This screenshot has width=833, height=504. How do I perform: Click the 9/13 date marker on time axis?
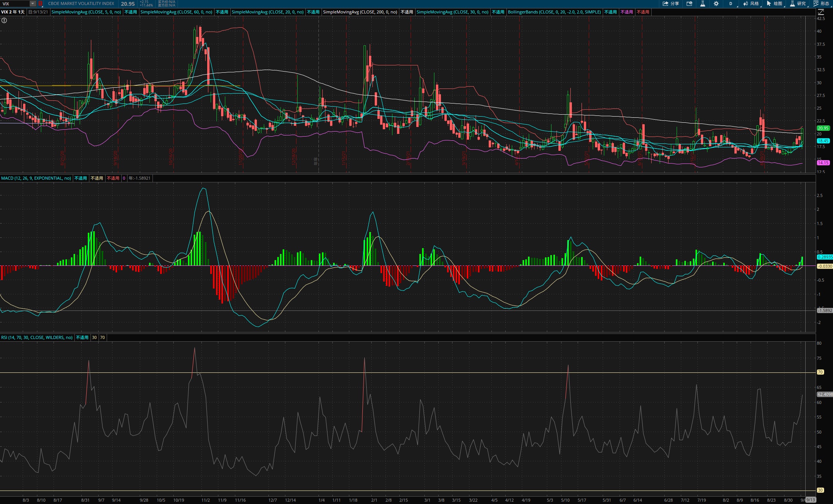pos(810,500)
